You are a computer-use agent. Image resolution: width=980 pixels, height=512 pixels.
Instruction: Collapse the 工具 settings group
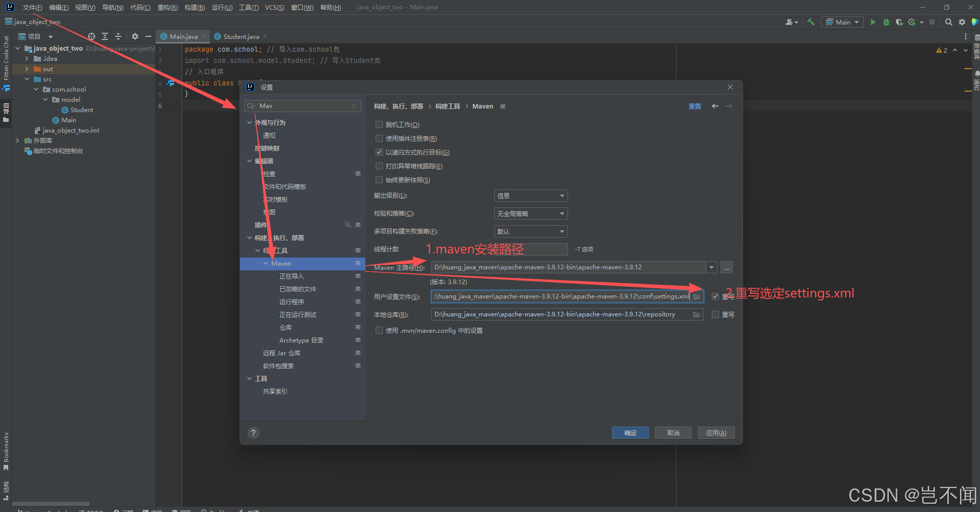click(x=249, y=378)
